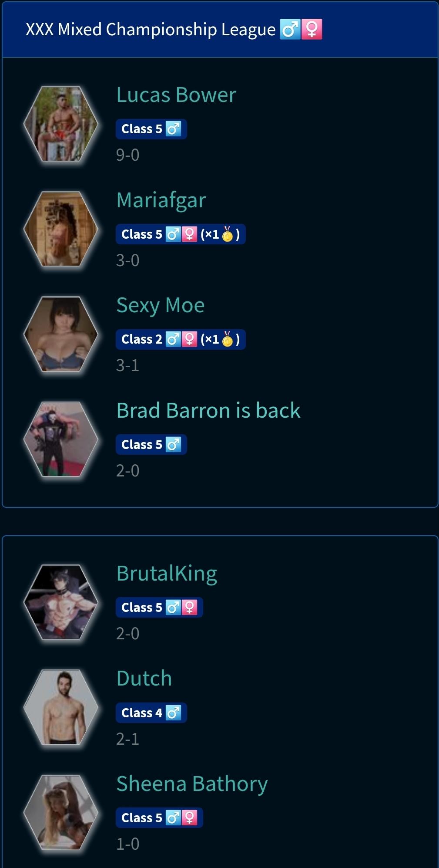Open Brad Barron is back profile
Viewport: 439px width, 868px height.
(x=208, y=410)
